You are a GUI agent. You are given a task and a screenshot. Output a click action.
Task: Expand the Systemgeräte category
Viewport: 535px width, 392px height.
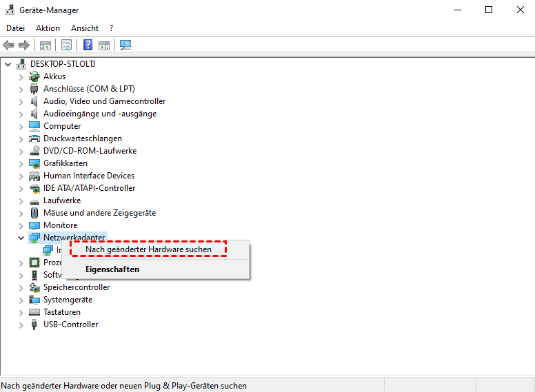[21, 300]
